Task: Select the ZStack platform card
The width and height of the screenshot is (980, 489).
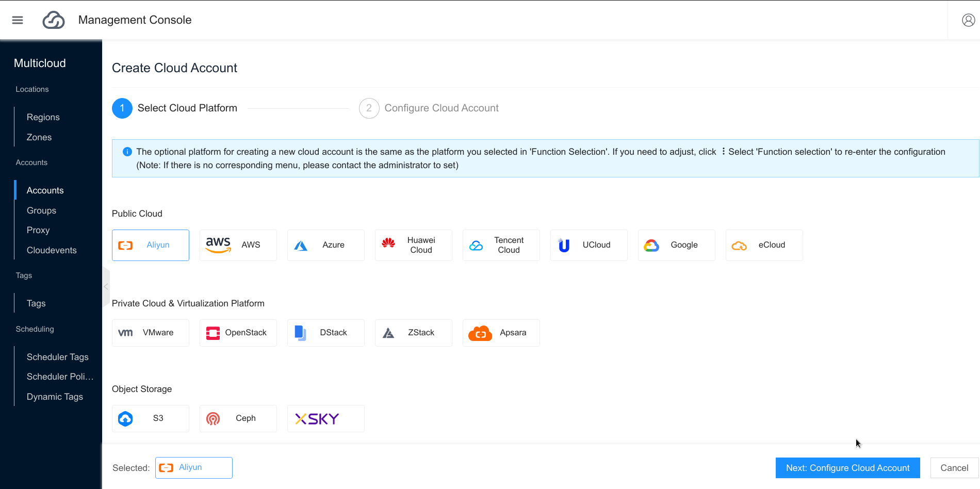Action: click(414, 333)
